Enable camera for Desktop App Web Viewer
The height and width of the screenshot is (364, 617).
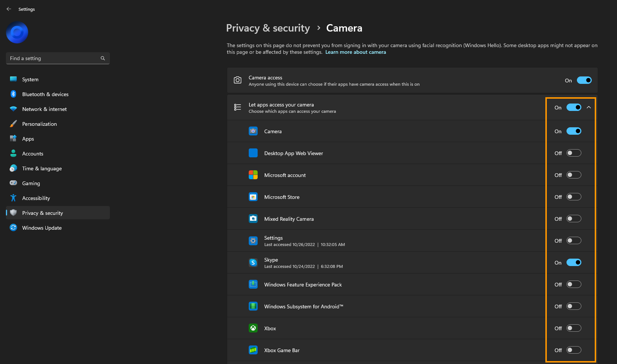tap(574, 153)
